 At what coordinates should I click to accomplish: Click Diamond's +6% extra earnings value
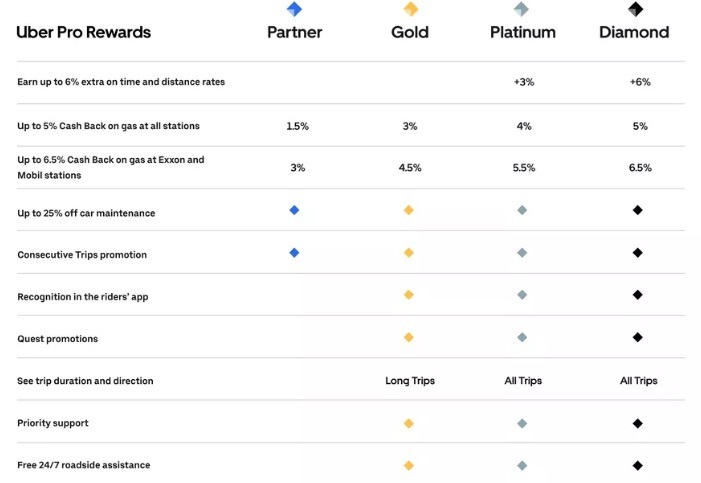[640, 82]
